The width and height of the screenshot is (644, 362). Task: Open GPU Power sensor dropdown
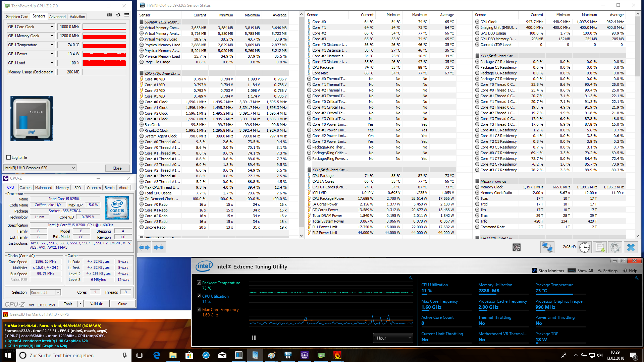[52, 54]
